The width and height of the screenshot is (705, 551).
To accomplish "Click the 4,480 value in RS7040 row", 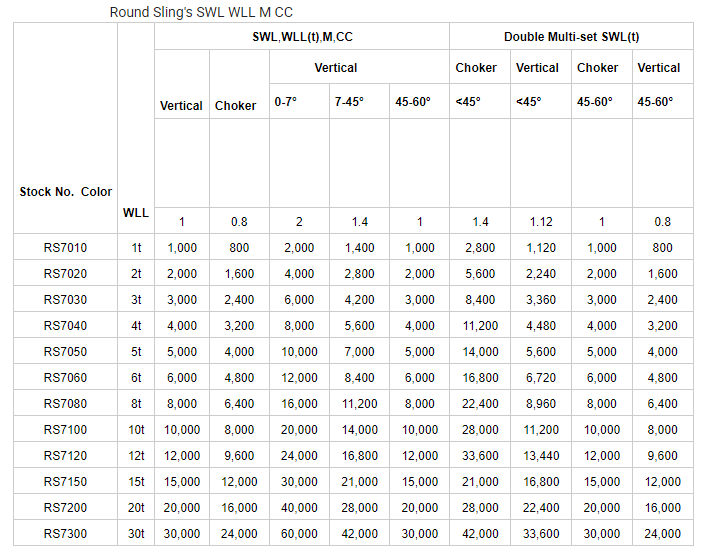I will 537,325.
